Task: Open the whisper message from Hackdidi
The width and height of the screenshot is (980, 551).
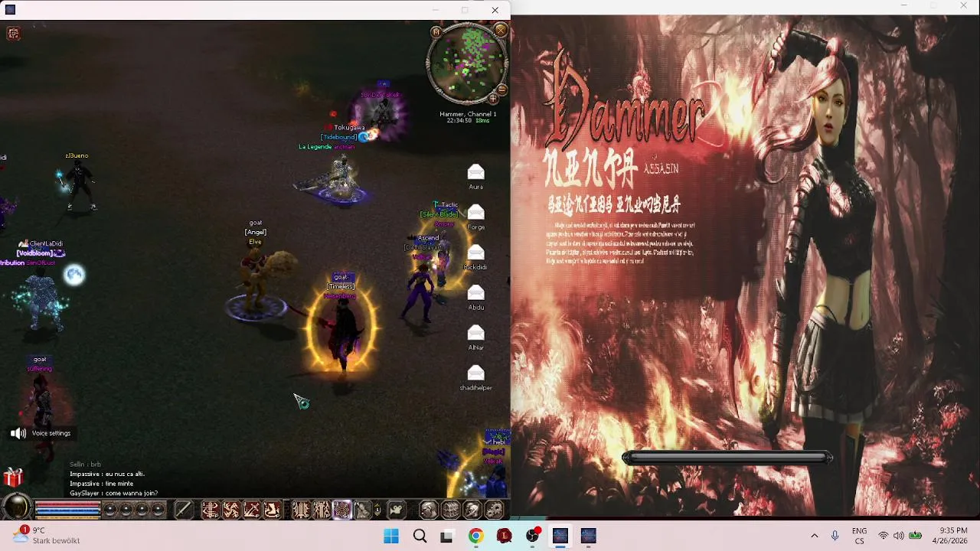Action: pos(475,252)
